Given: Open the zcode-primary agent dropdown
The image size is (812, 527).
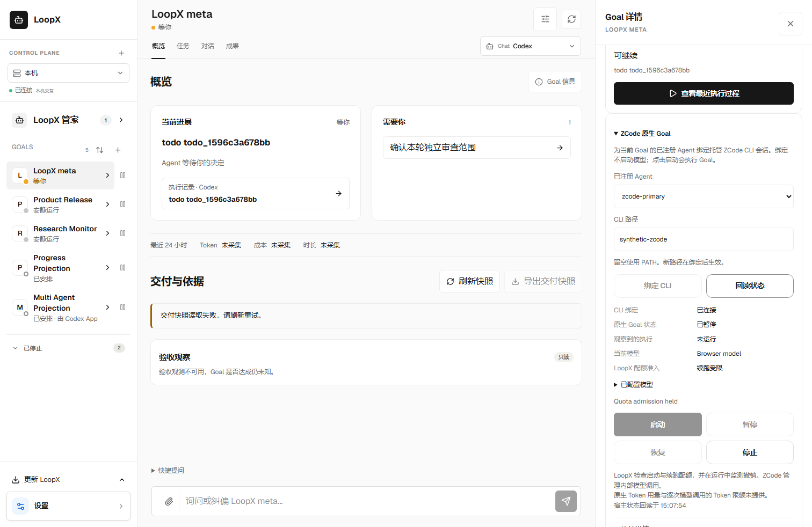Looking at the screenshot, I should click(x=704, y=196).
